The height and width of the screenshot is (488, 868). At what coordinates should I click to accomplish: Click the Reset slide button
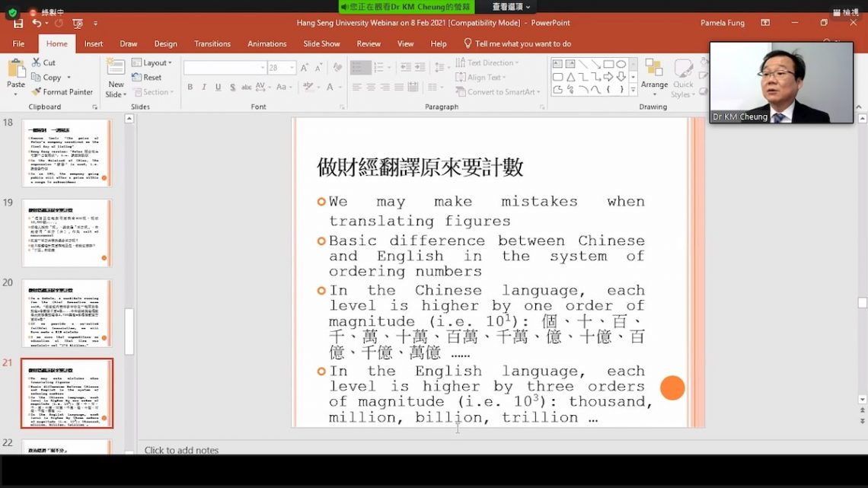146,77
